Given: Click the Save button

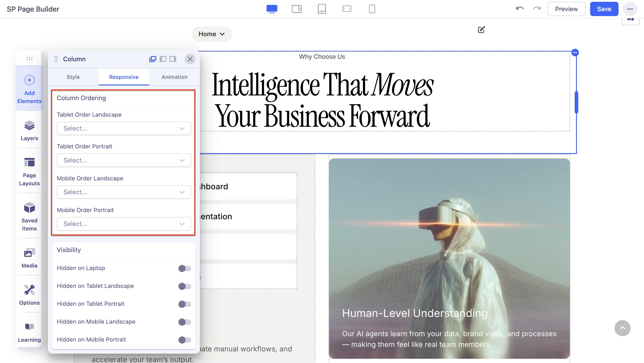Looking at the screenshot, I should [x=604, y=9].
